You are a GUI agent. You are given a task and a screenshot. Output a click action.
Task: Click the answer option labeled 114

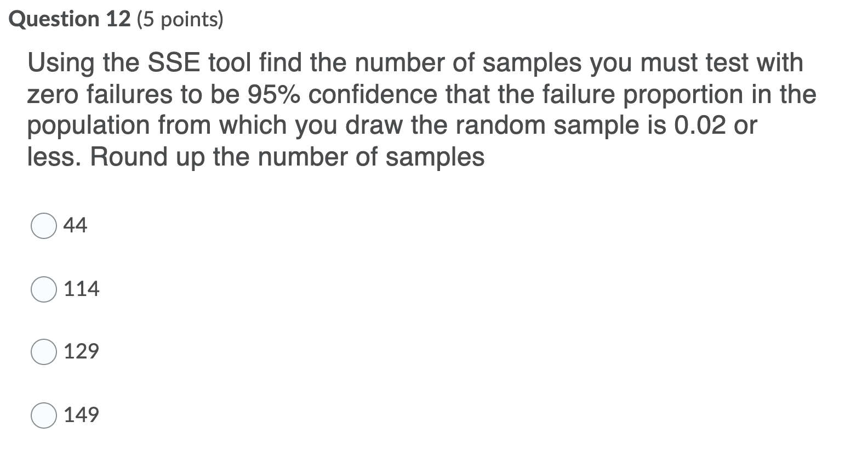tap(82, 289)
